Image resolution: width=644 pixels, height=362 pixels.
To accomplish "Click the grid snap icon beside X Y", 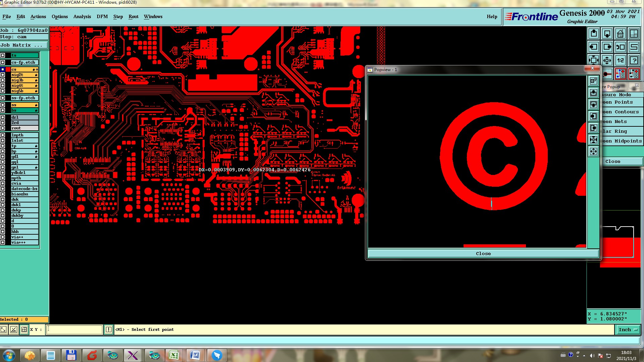I will click(24, 329).
